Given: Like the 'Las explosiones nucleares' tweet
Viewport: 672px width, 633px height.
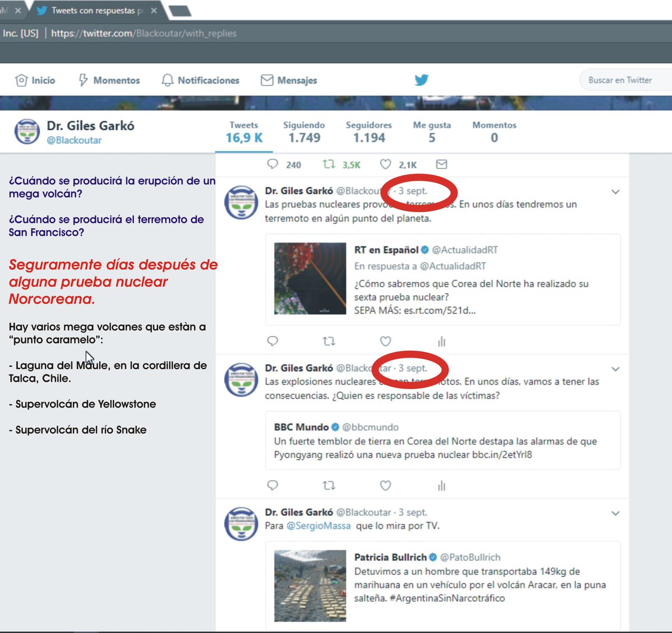Looking at the screenshot, I should (385, 485).
